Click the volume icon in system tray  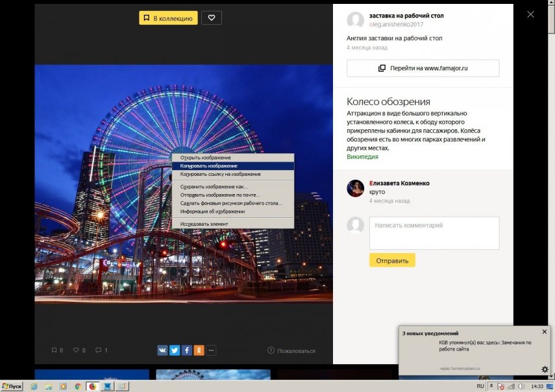(x=521, y=386)
